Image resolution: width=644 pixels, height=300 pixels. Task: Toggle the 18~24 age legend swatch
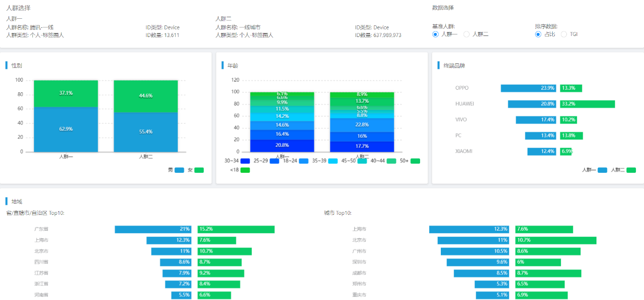[304, 161]
